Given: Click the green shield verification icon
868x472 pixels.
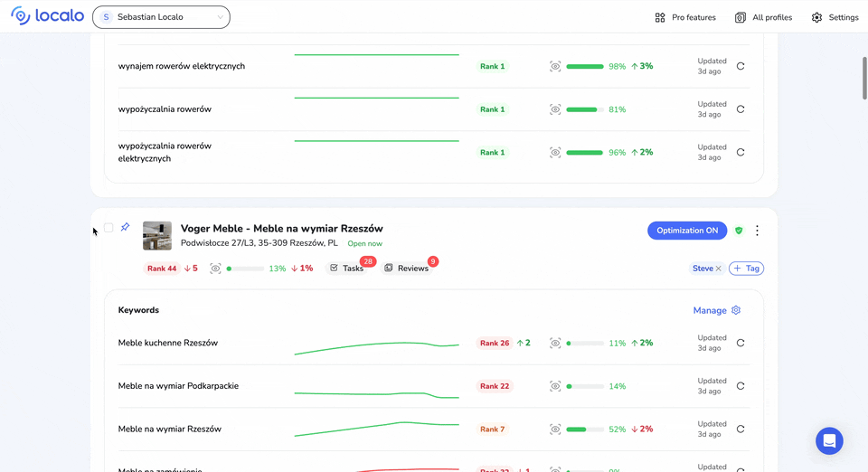Looking at the screenshot, I should [x=739, y=231].
